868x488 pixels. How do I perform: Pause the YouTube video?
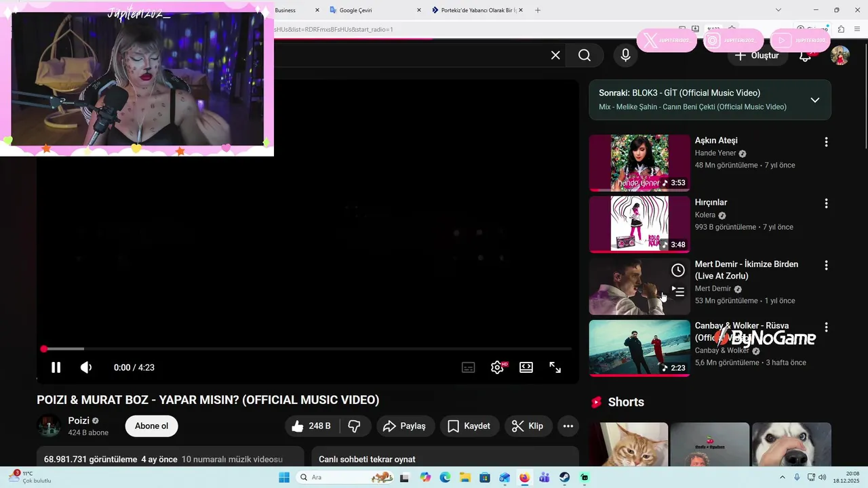(x=56, y=367)
